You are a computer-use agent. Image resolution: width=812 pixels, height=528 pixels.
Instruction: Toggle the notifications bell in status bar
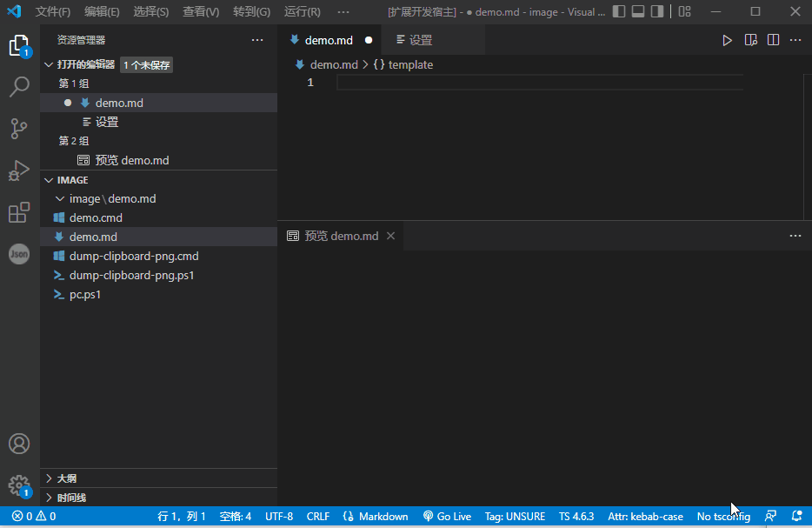[797, 516]
